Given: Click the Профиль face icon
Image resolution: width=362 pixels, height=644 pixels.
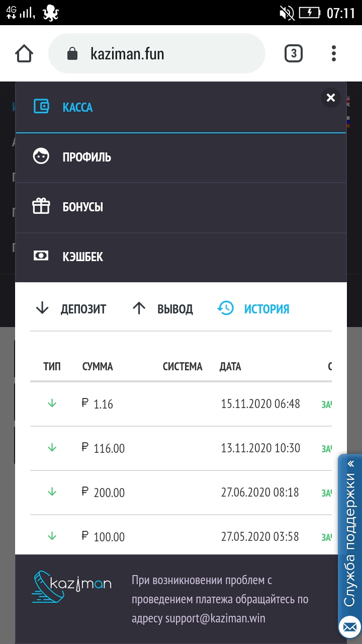Looking at the screenshot, I should (x=41, y=156).
